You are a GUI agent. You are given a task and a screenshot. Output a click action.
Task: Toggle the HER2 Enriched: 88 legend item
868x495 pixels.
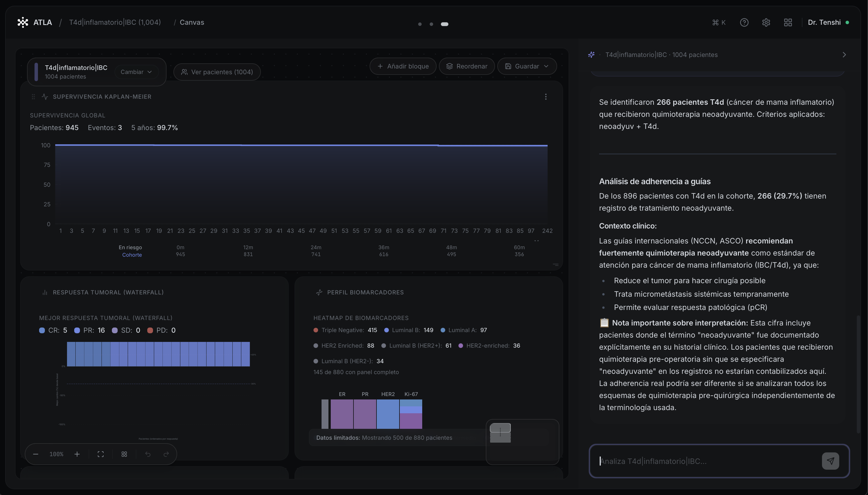[x=344, y=346]
